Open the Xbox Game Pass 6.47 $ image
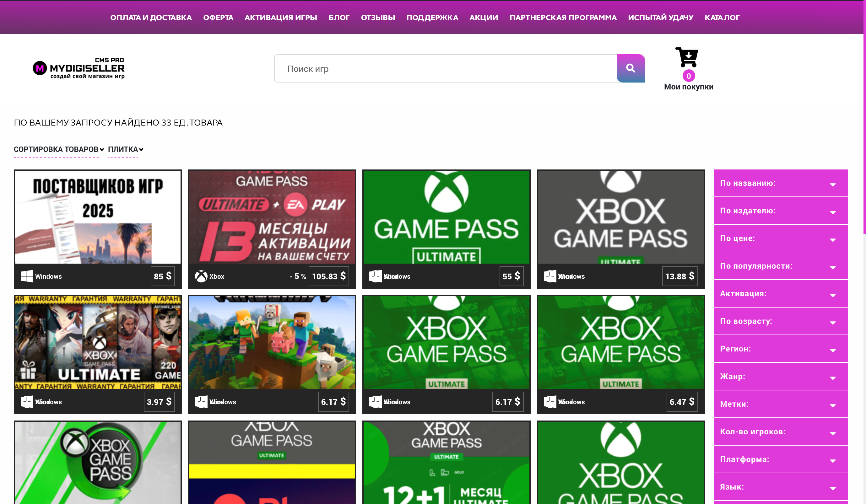The height and width of the screenshot is (504, 866). tap(621, 342)
